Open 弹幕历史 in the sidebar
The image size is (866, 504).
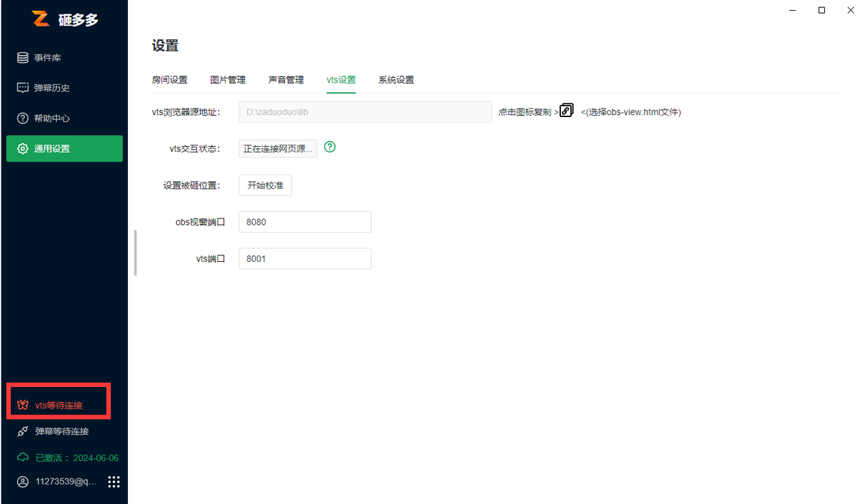coord(64,88)
